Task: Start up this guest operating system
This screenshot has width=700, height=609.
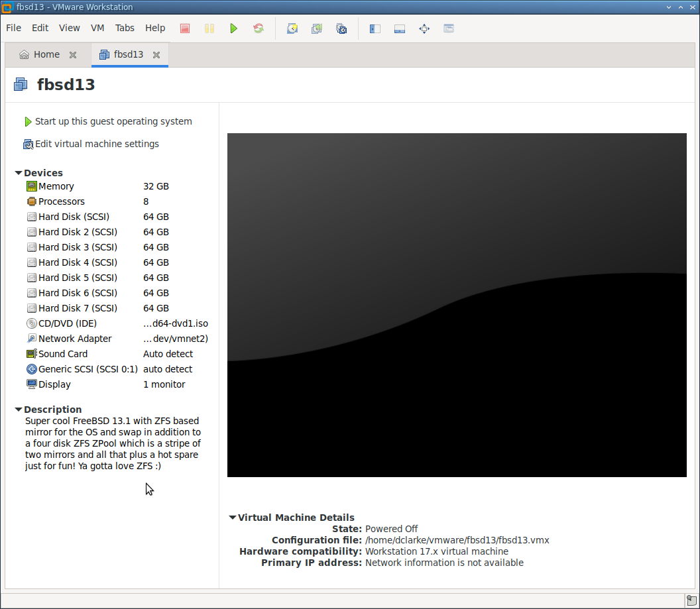Action: click(108, 121)
